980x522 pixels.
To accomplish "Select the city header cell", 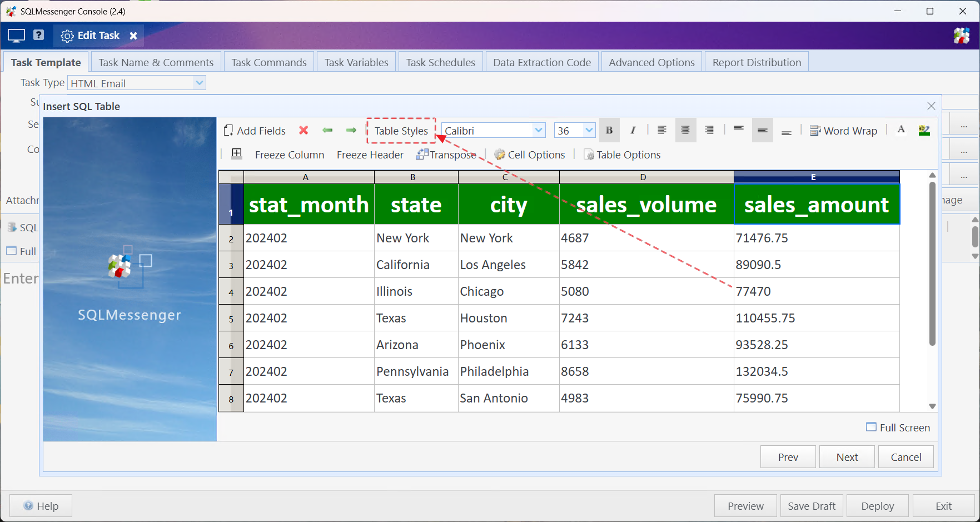I will coord(509,205).
